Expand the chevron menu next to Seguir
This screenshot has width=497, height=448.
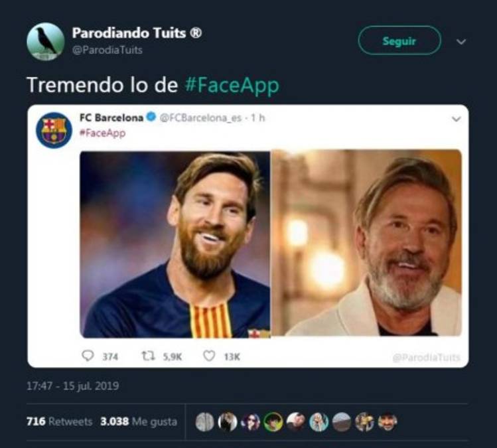pyautogui.click(x=461, y=41)
